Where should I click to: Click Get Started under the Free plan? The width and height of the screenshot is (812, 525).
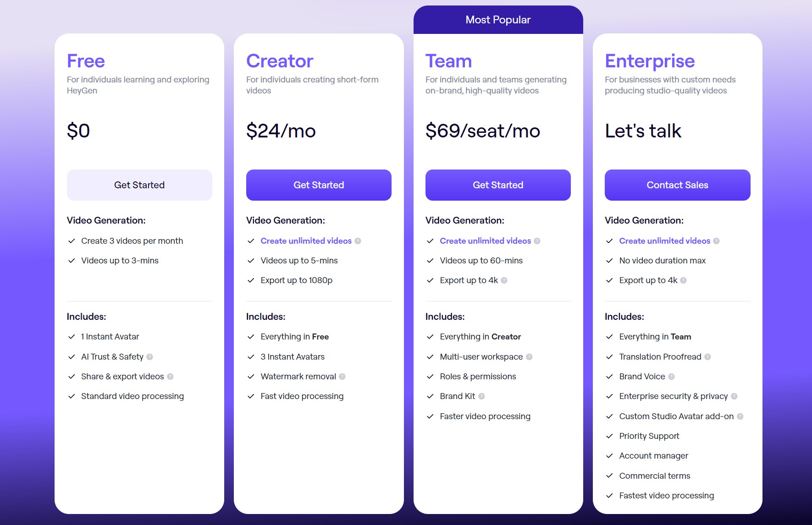pos(139,185)
